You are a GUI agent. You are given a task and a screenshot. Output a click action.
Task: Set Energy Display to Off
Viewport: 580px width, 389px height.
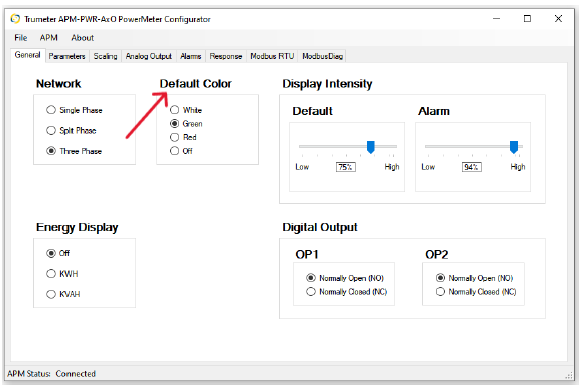(58, 253)
